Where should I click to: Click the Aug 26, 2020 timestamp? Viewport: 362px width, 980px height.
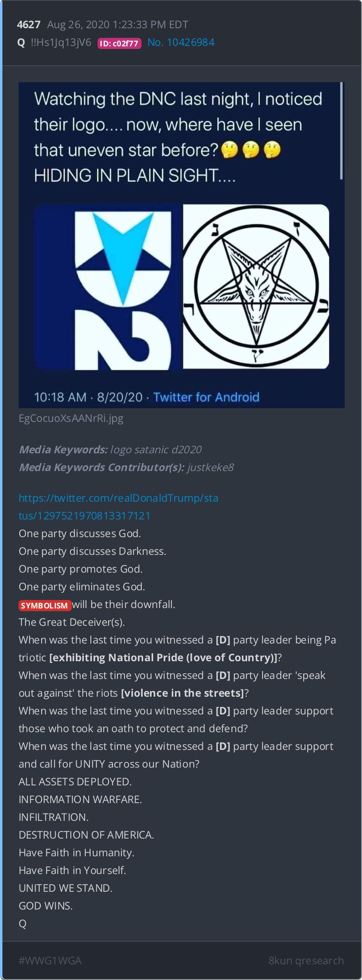pos(118,25)
